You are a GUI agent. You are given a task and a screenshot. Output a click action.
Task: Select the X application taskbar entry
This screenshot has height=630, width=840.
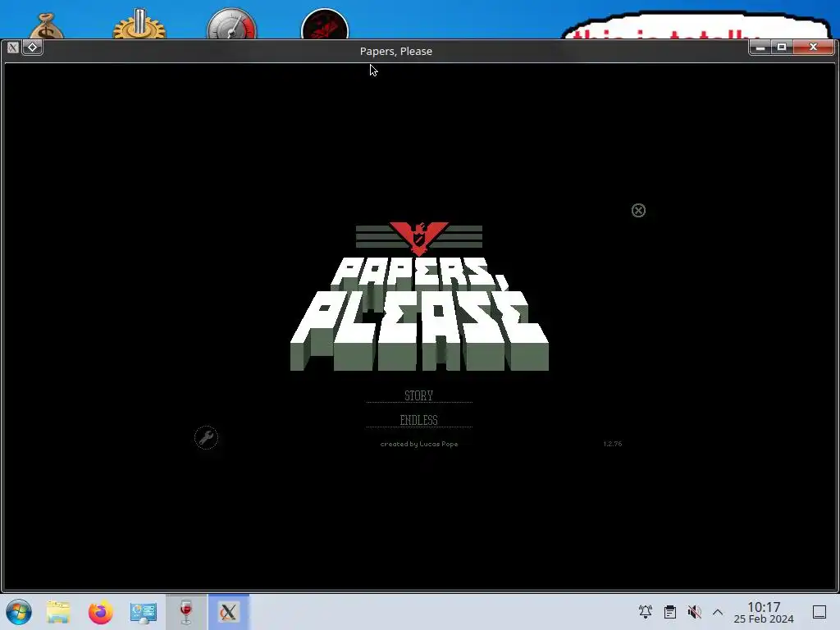pyautogui.click(x=228, y=612)
